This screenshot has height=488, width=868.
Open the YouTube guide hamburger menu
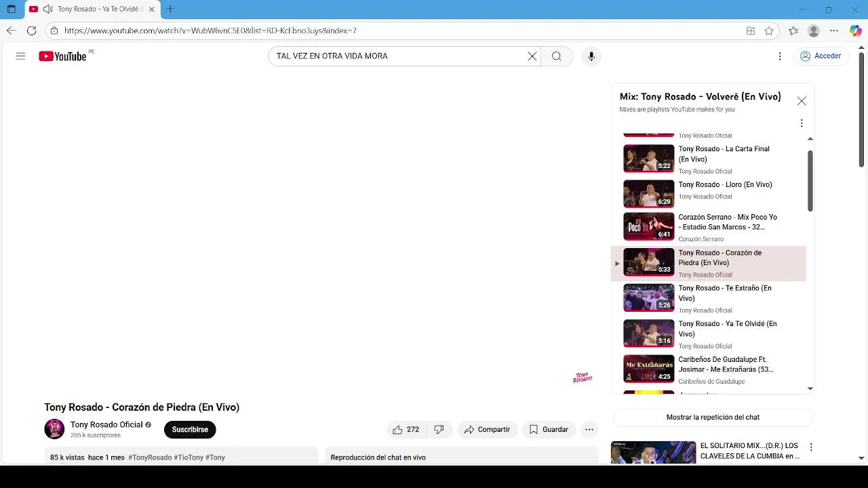(20, 56)
